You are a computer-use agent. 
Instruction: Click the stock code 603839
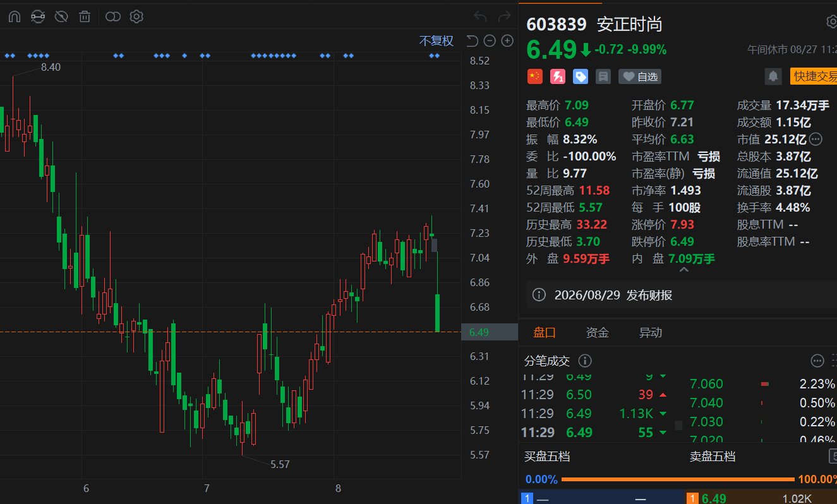pyautogui.click(x=557, y=24)
